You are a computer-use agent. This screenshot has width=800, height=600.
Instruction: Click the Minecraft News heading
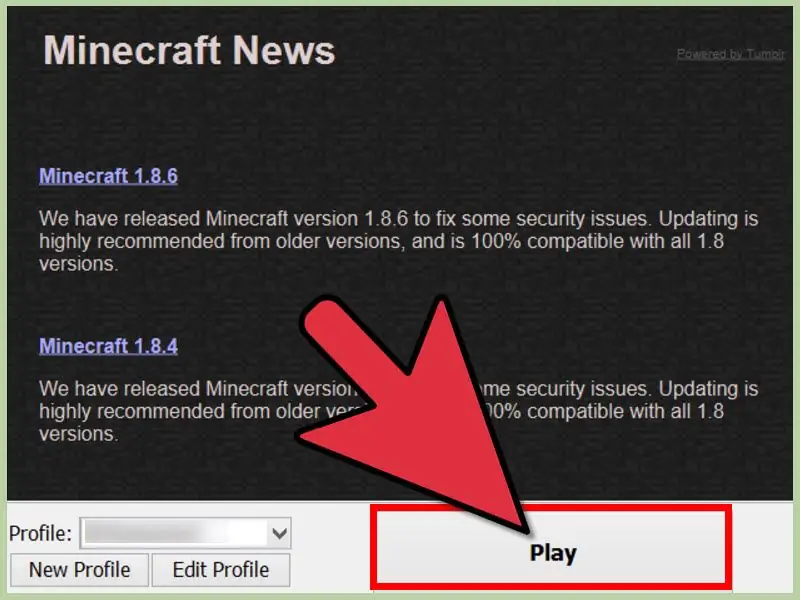[x=189, y=50]
